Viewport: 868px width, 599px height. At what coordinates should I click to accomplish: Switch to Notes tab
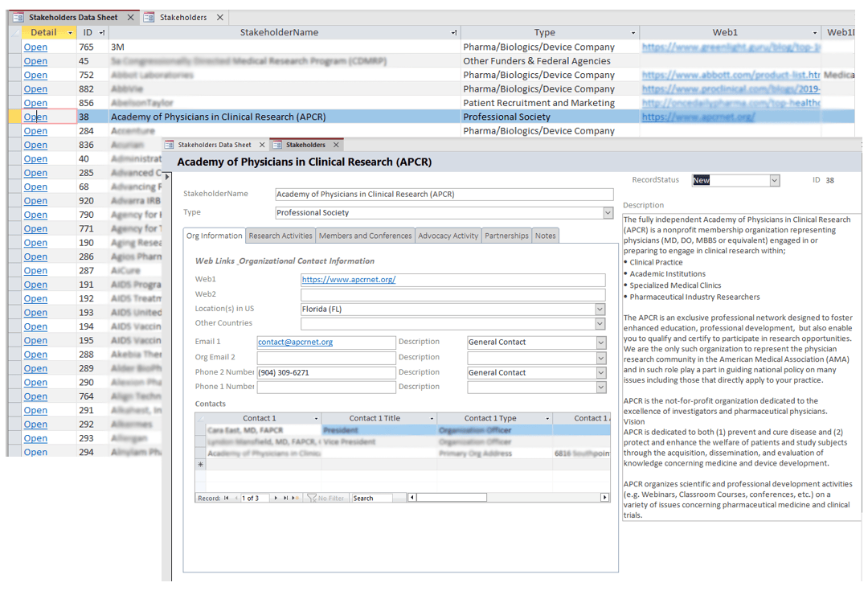click(545, 236)
